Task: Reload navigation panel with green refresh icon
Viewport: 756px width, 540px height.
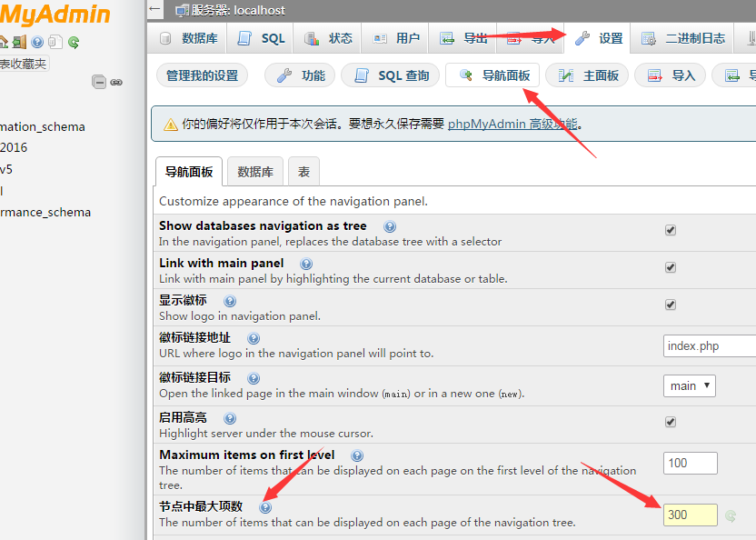Action: (74, 42)
